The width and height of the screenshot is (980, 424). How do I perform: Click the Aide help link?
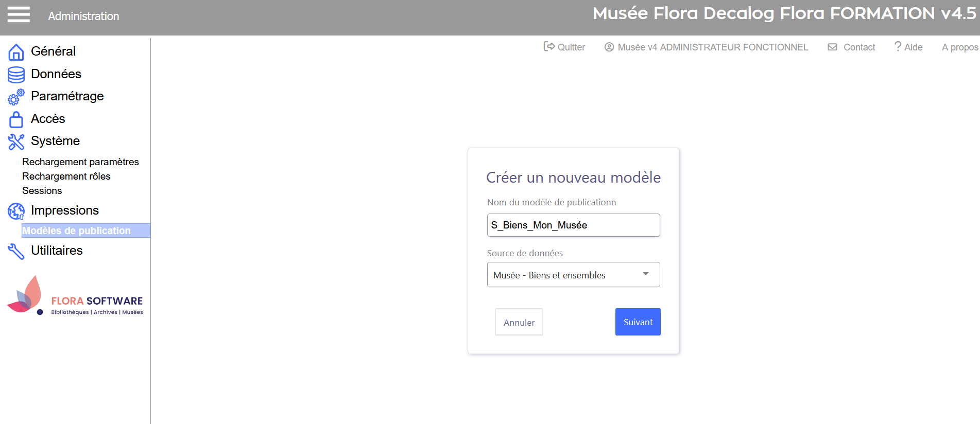point(909,47)
